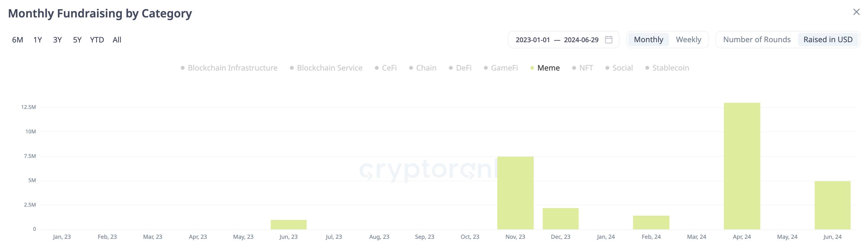Screen dimensions: 868x245
Task: Show the GameFi category in chart
Action: point(501,68)
